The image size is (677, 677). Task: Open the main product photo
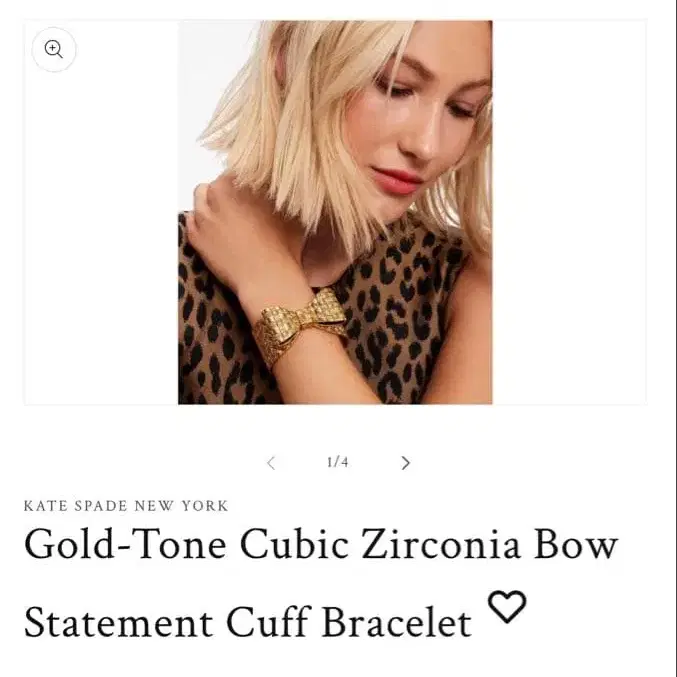click(335, 212)
